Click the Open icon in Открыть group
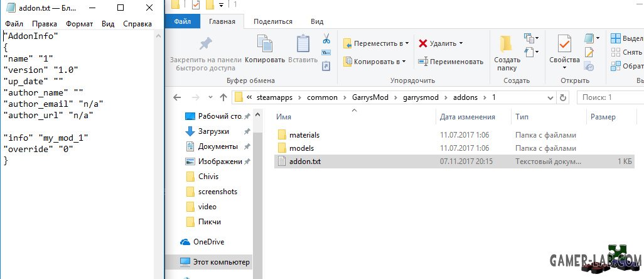 click(588, 38)
